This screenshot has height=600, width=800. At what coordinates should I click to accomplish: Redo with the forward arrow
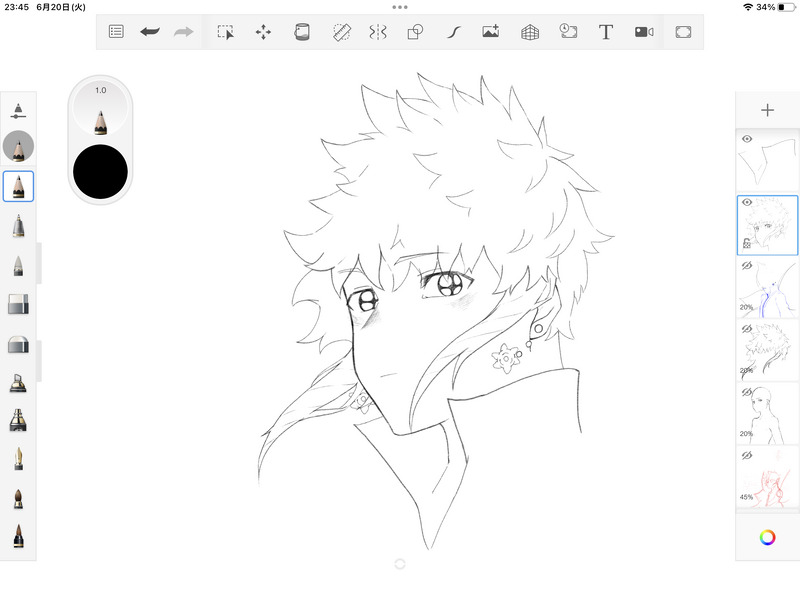click(x=184, y=32)
